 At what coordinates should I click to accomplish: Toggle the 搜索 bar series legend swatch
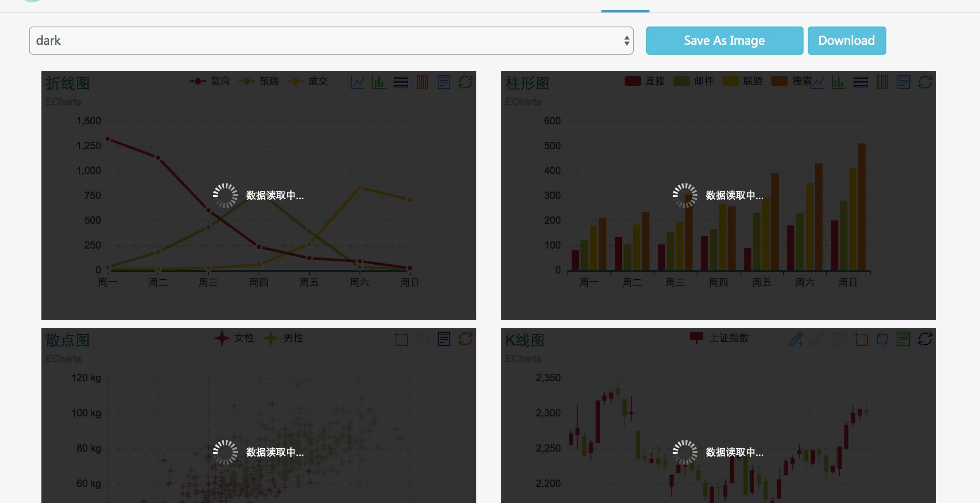tap(779, 81)
